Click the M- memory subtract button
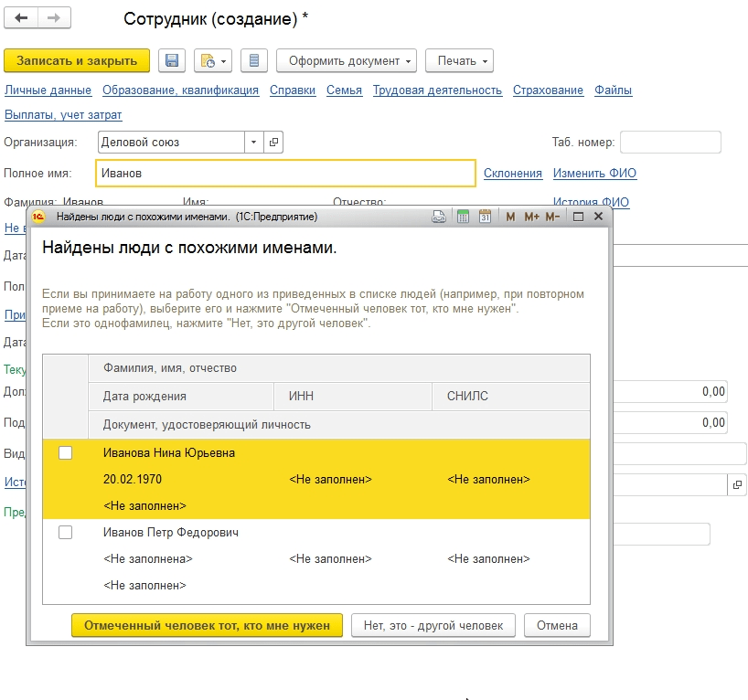 tap(552, 217)
